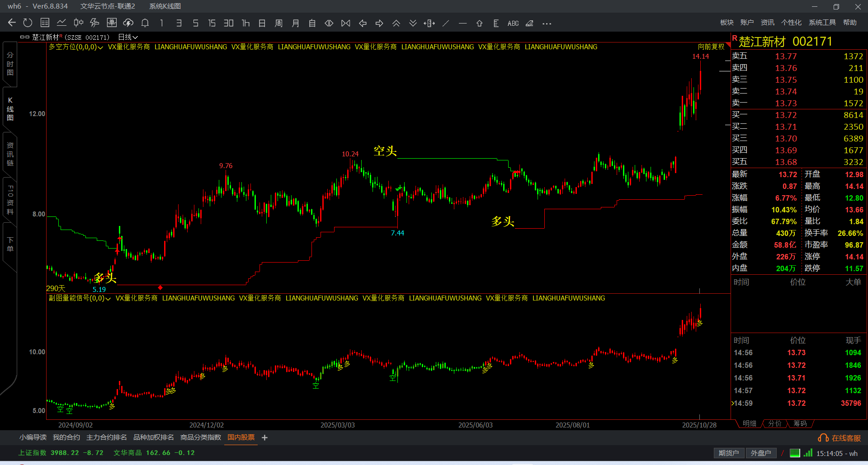Expand the 日线 period dropdown
This screenshot has width=868, height=465.
128,37
